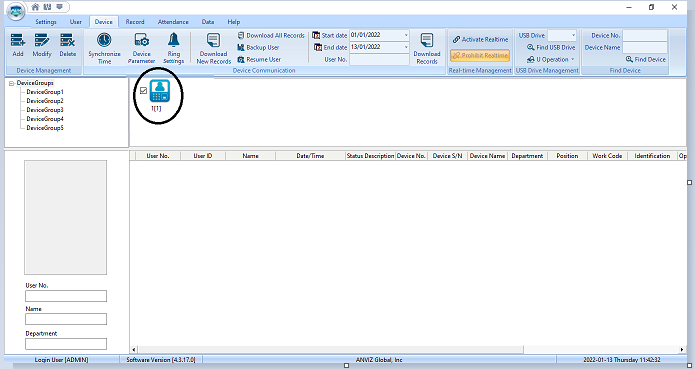Screen dimensions: 695x369
Task: Click the left panel Department field
Action: (x=66, y=344)
